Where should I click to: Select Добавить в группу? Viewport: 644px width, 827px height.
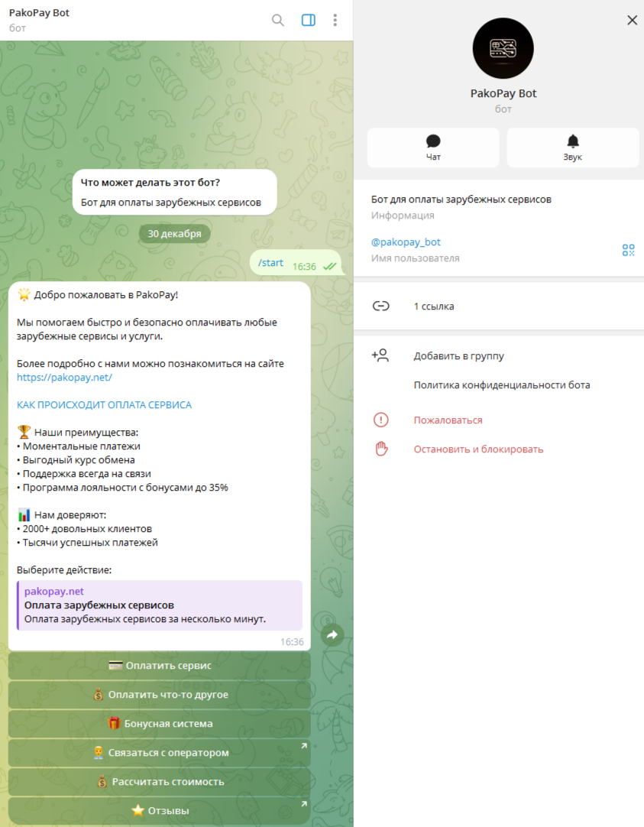click(458, 356)
